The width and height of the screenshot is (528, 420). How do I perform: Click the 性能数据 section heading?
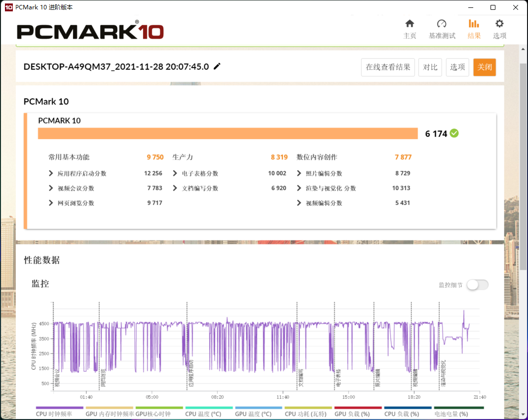(x=42, y=260)
